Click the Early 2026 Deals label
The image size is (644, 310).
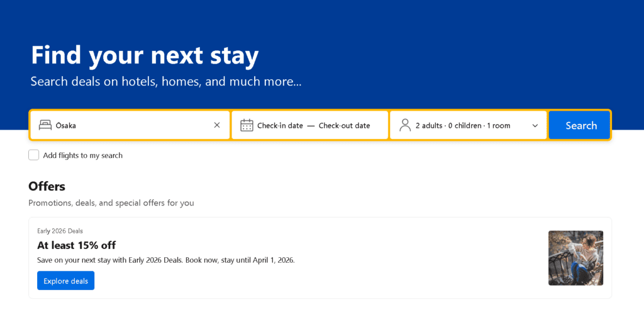coord(60,231)
